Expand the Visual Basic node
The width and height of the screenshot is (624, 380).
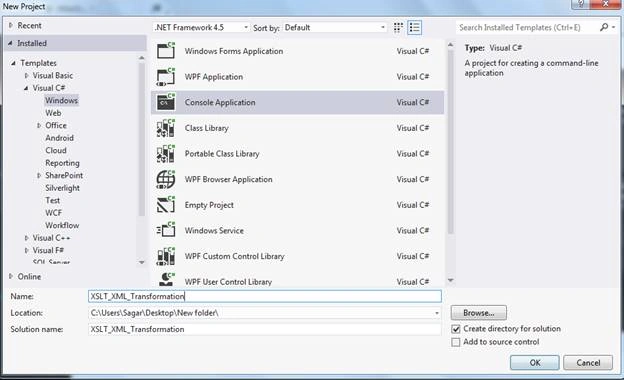(x=26, y=76)
